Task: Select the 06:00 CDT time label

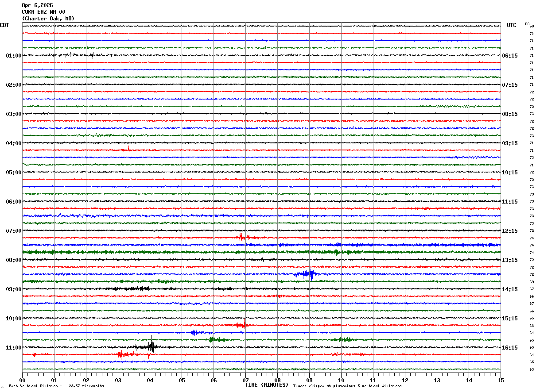Action: pos(14,202)
